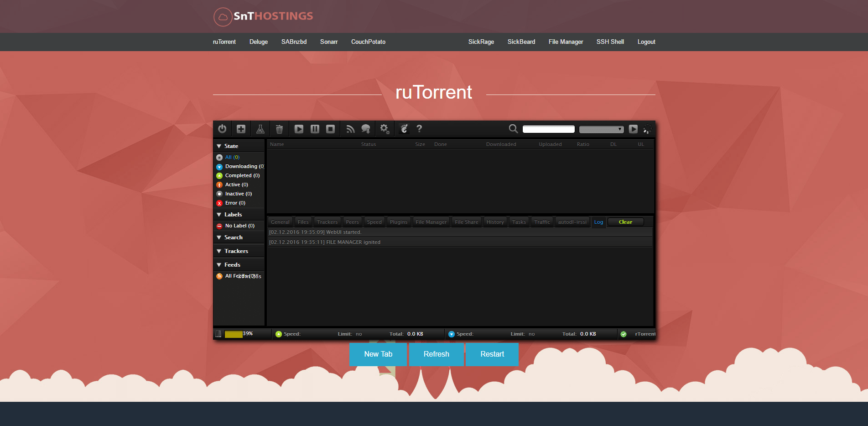868x426 pixels.
Task: Open Deluge in top navigation
Action: click(x=259, y=42)
